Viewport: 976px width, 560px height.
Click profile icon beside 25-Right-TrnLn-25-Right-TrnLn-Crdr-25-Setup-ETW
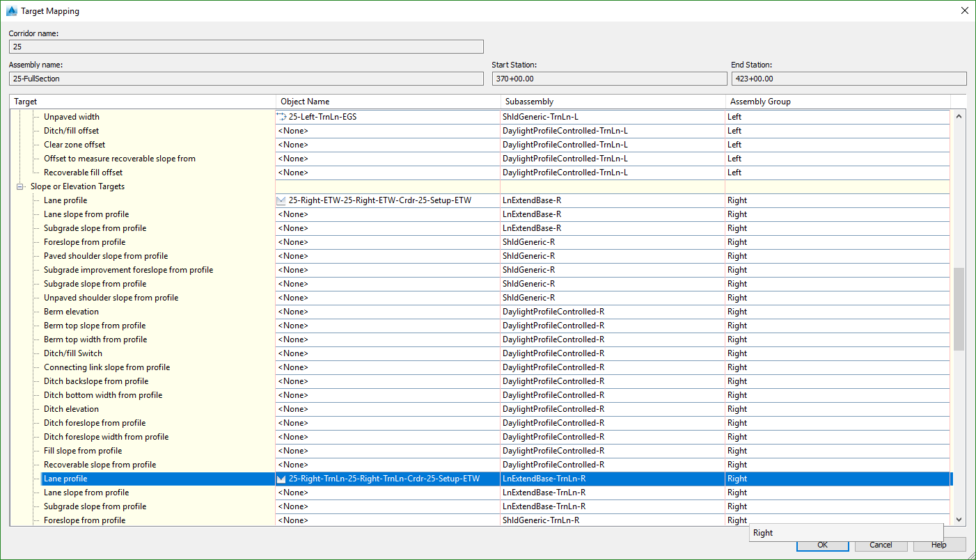click(x=282, y=479)
